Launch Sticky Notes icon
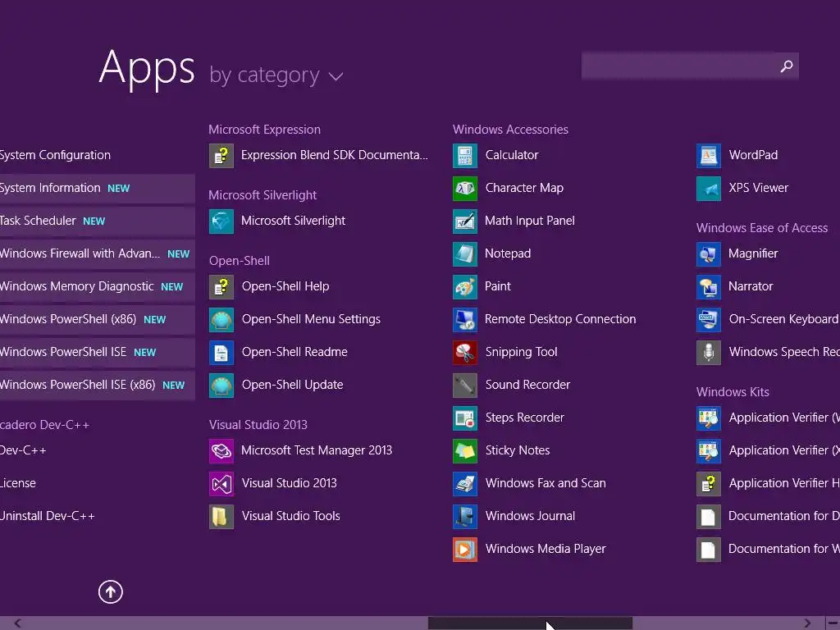The image size is (840, 630). [x=464, y=451]
